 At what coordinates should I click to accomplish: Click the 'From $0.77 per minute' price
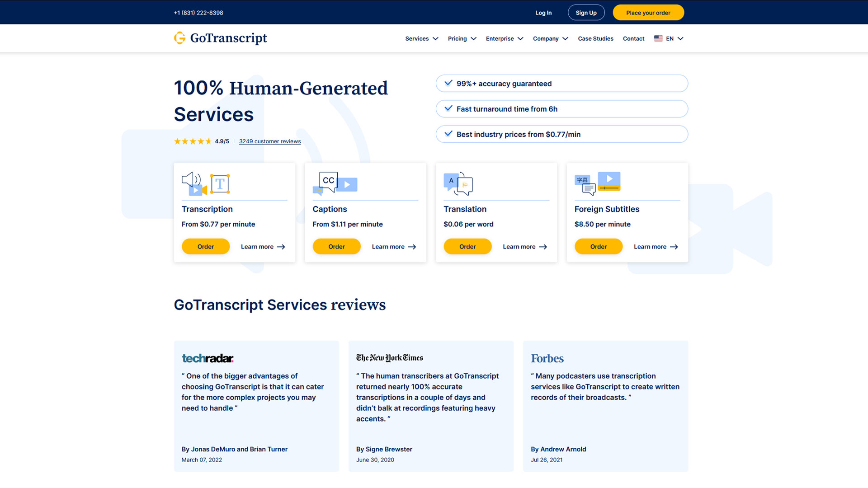[x=218, y=224]
